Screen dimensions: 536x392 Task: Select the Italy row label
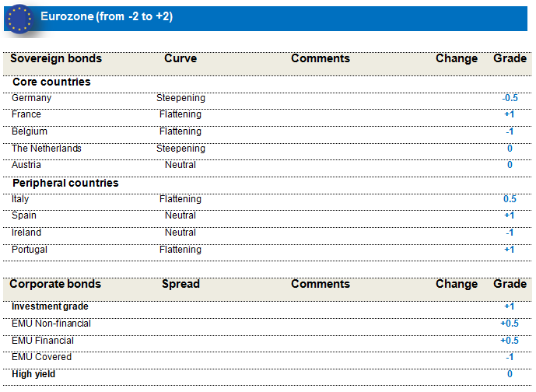(20, 199)
